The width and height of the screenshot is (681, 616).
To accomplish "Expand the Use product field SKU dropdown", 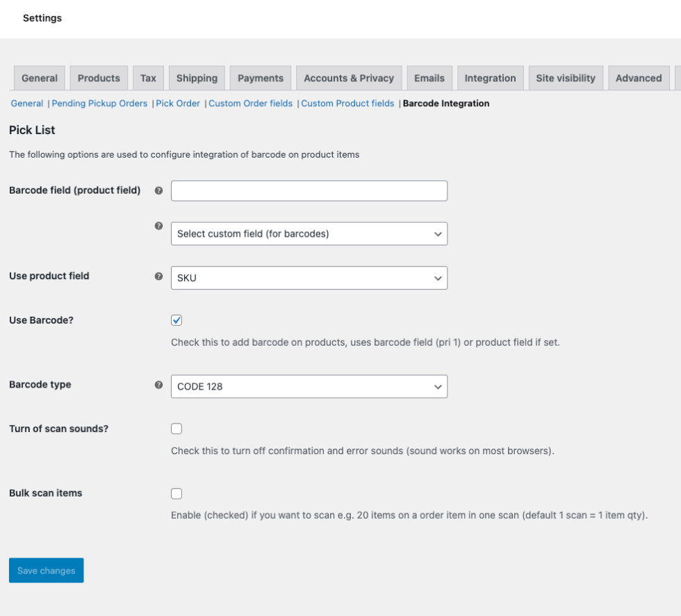I will [x=309, y=278].
